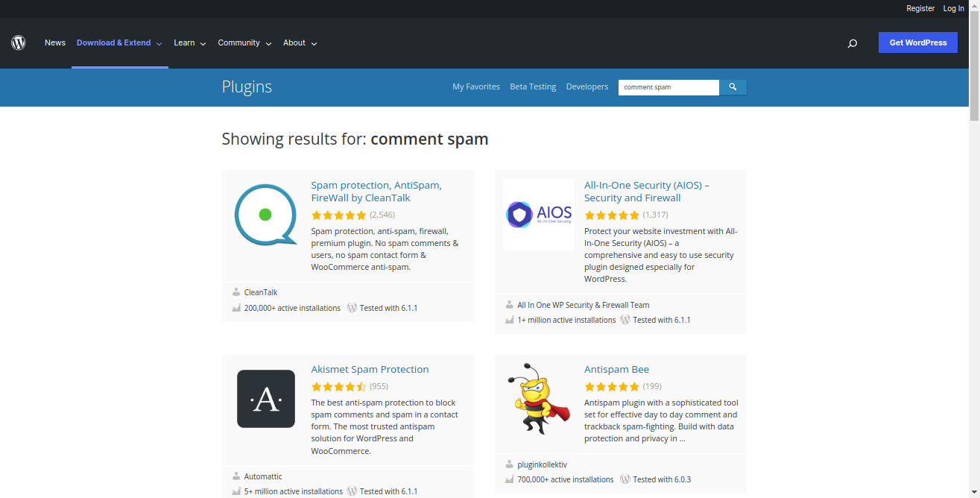The height and width of the screenshot is (498, 980).
Task: Click '(199)' rating count
Action: pyautogui.click(x=652, y=386)
